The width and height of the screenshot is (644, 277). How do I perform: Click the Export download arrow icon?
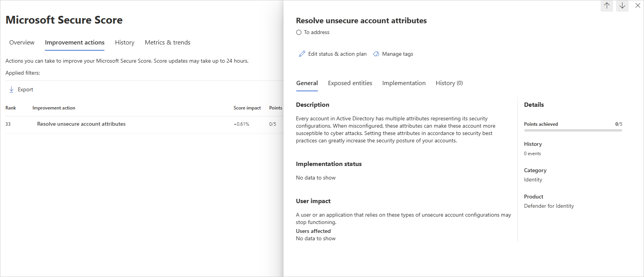(11, 89)
